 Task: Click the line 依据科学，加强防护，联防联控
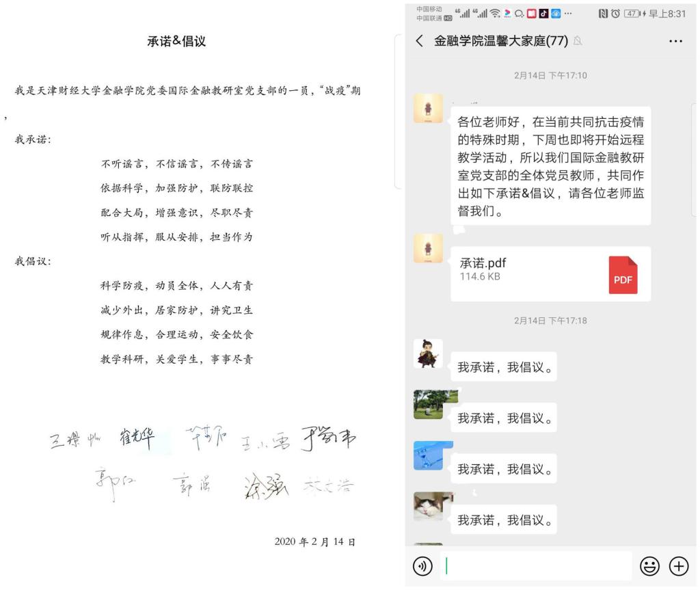coord(177,188)
